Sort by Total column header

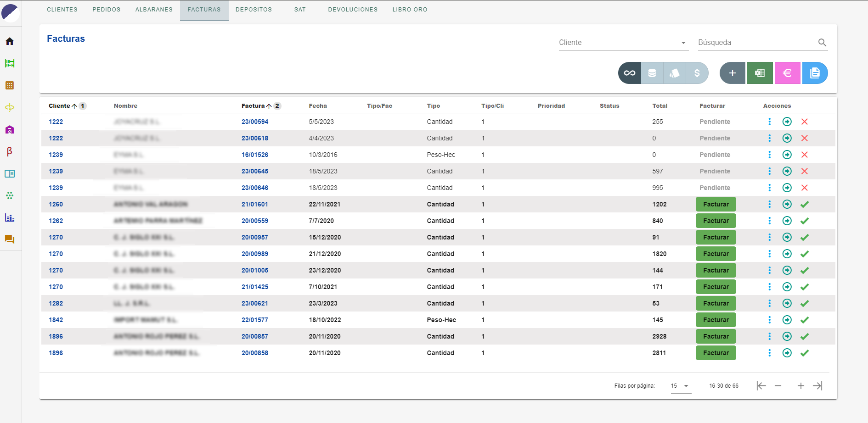pyautogui.click(x=660, y=106)
